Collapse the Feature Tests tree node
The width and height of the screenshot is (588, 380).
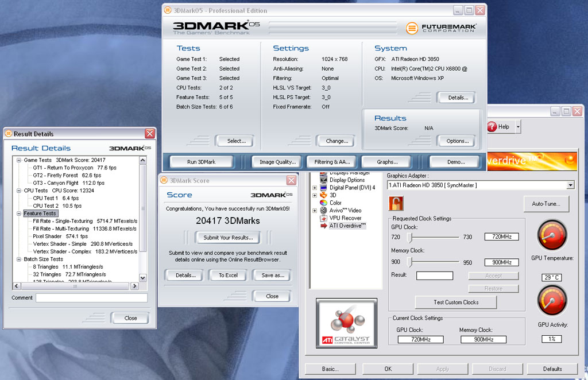(x=19, y=213)
